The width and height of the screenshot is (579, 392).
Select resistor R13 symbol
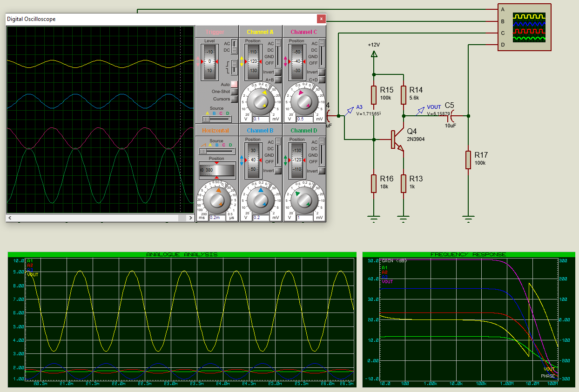pyautogui.click(x=404, y=183)
